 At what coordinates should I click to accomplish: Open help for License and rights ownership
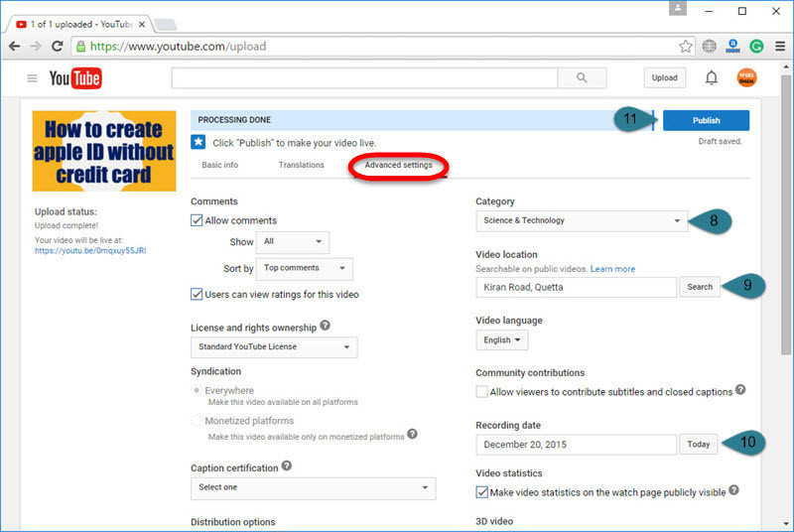326,326
